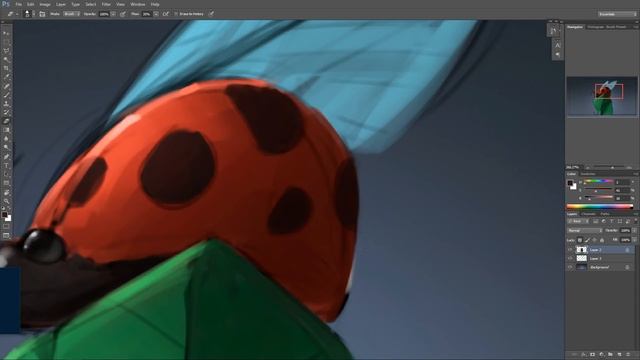The image size is (640, 360).
Task: Select the Clone Stamp tool
Action: (6, 104)
